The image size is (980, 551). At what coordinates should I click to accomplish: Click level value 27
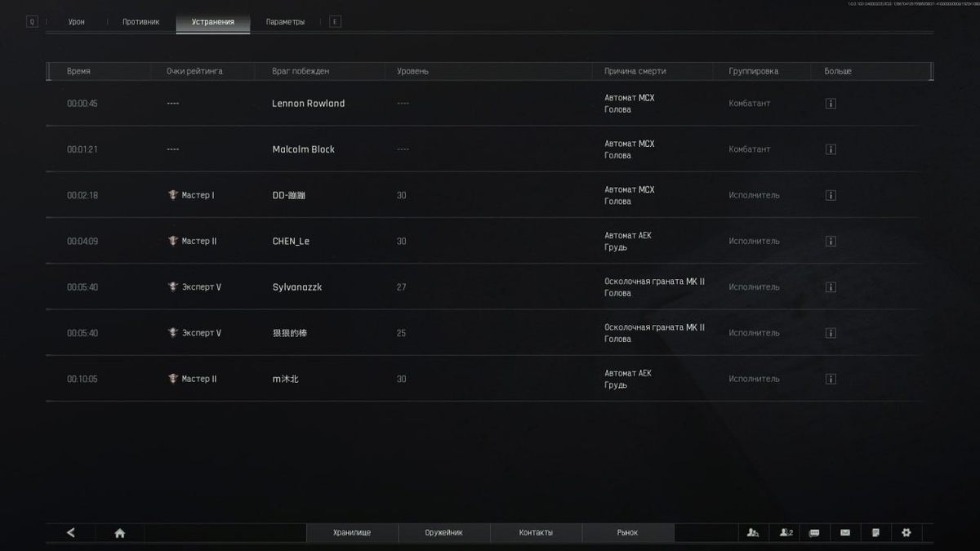pyautogui.click(x=402, y=287)
